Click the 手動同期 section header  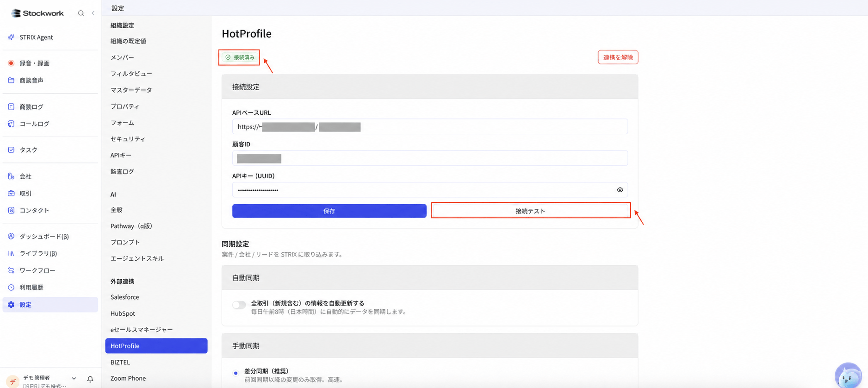click(x=430, y=346)
